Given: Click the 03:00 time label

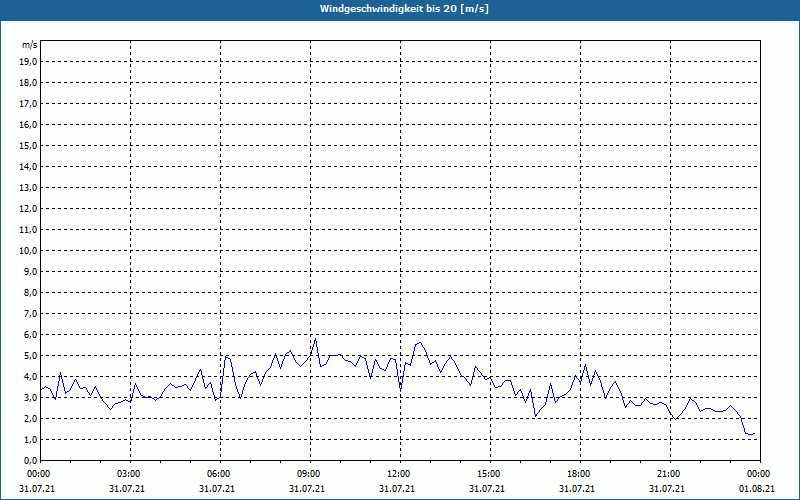Looking at the screenshot, I should coord(130,474).
